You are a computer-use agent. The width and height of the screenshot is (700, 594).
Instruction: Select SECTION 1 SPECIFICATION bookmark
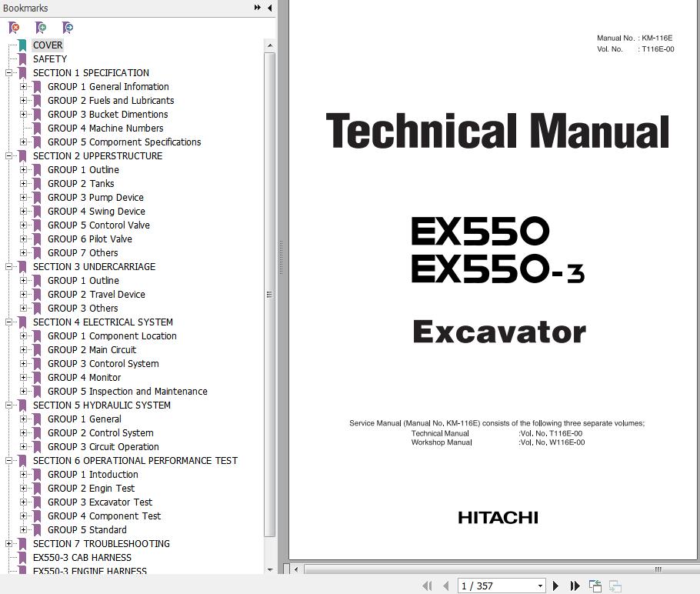[x=91, y=73]
